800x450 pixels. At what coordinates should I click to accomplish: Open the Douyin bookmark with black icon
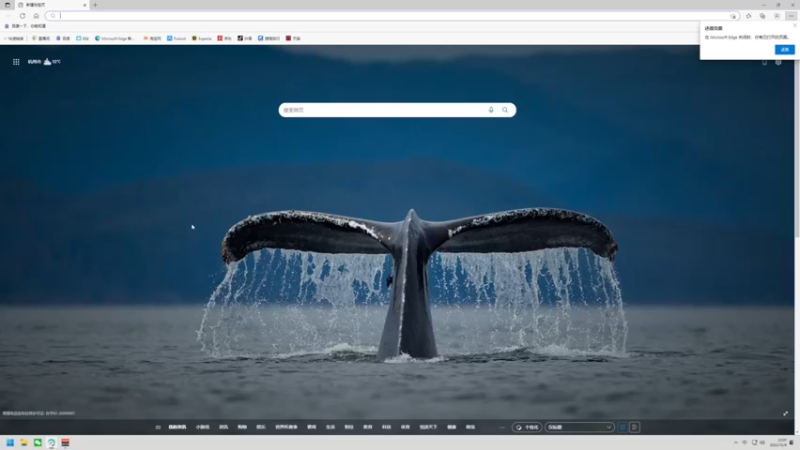[244, 38]
